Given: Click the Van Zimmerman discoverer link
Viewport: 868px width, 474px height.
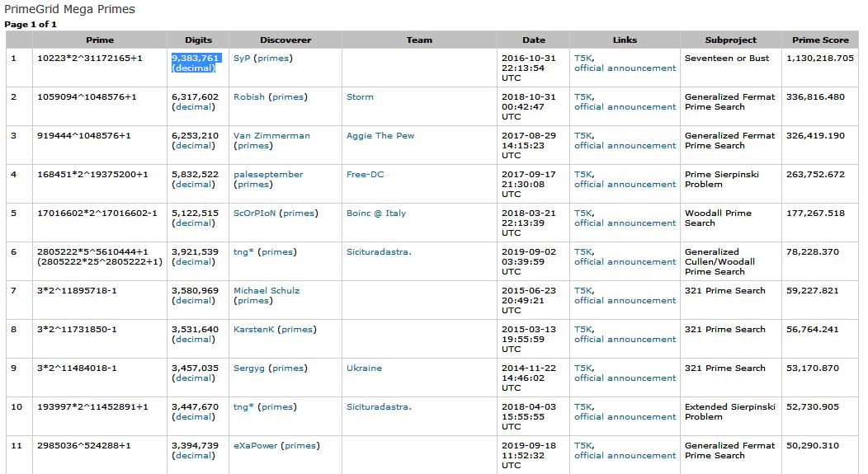Looking at the screenshot, I should [271, 136].
